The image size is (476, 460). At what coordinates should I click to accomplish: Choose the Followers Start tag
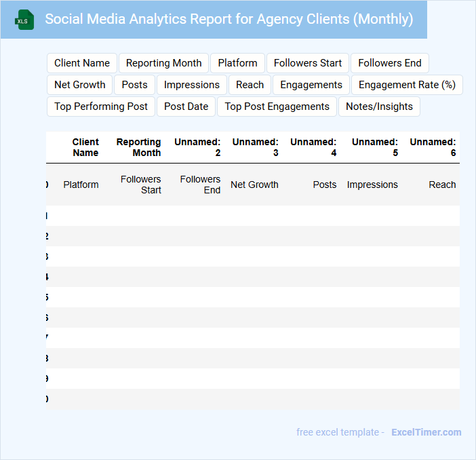coord(308,63)
